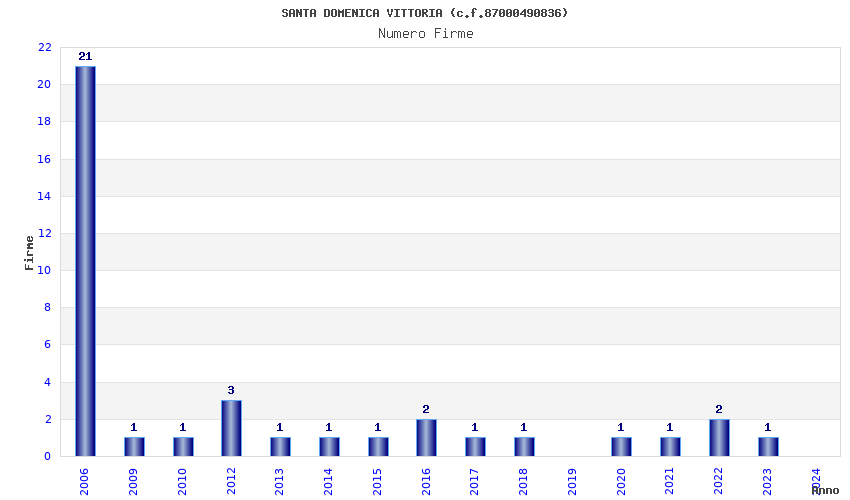Select the bar for year 2010
The width and height of the screenshot is (850, 500).
click(183, 447)
